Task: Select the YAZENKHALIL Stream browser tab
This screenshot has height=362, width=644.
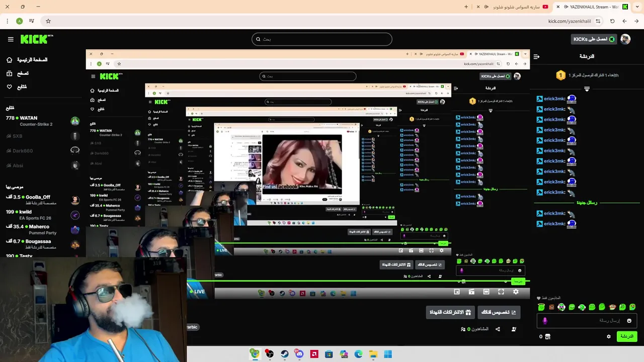Action: point(592,7)
